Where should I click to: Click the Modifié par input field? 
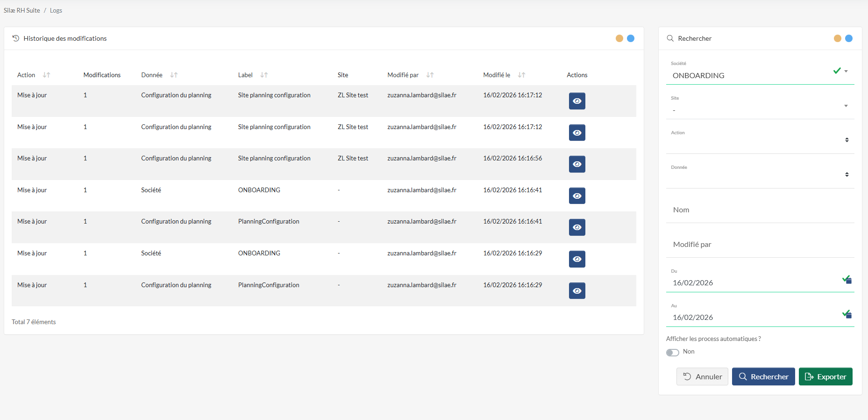coord(760,245)
